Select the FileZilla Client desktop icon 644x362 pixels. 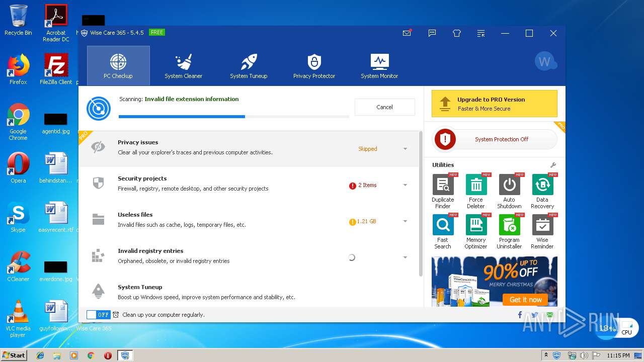56,69
